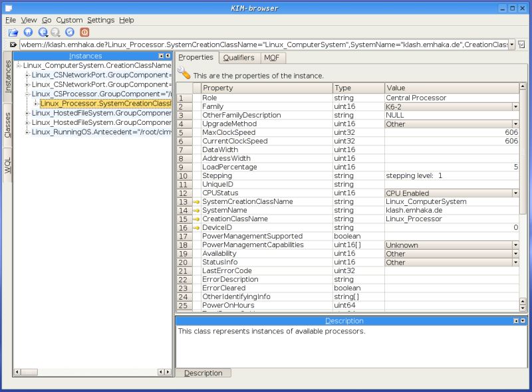
Task: Open the Family value dropdown showing K6-2
Action: [x=517, y=106]
